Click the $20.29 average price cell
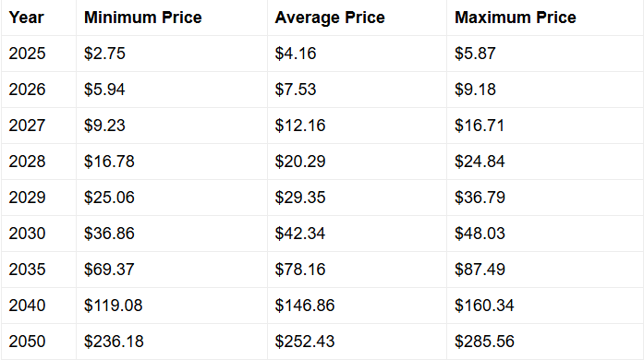Screen dimensions: 644x360 [357, 162]
